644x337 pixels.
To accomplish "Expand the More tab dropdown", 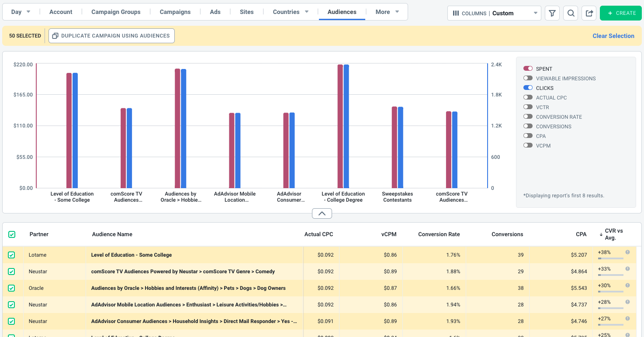I will (x=387, y=12).
